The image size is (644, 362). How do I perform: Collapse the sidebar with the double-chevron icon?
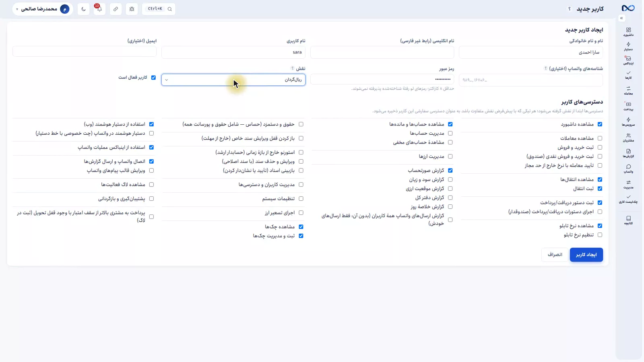pos(621,18)
